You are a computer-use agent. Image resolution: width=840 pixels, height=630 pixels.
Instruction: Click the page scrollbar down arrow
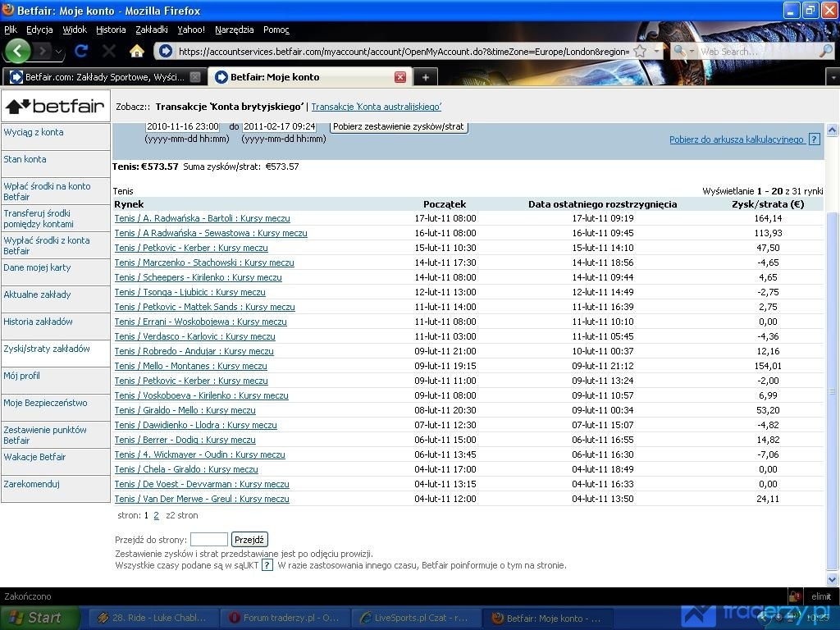(x=832, y=580)
